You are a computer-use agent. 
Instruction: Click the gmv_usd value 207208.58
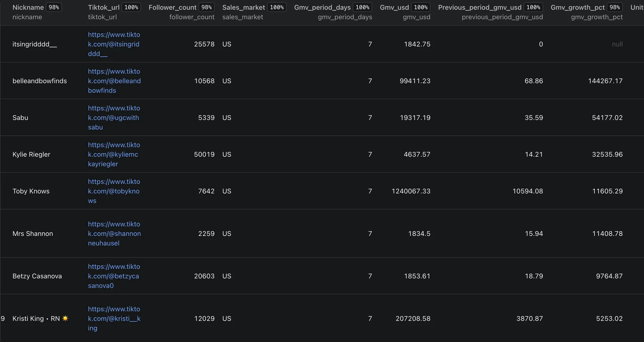point(413,319)
